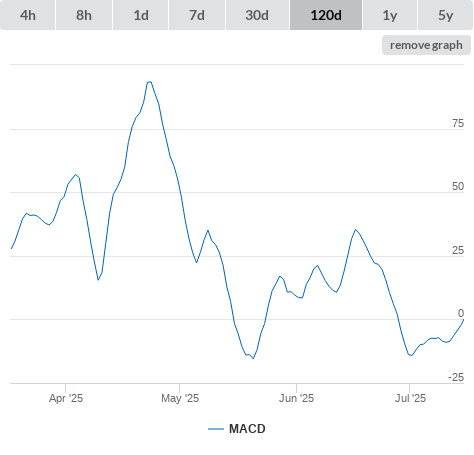Click the Apr '25 axis label
This screenshot has width=474, height=455.
[66, 398]
